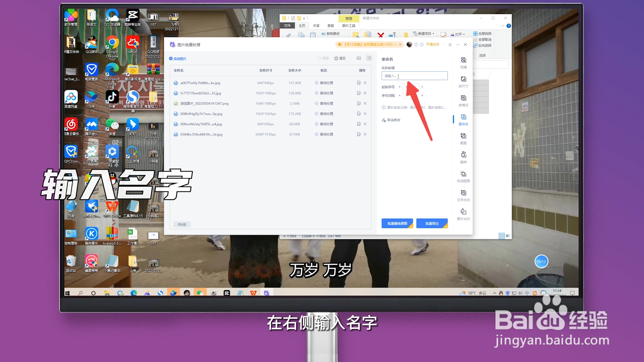Viewport: 644px width, 362px height.
Task: Open the 压缩 compress tool
Action: (x=463, y=63)
